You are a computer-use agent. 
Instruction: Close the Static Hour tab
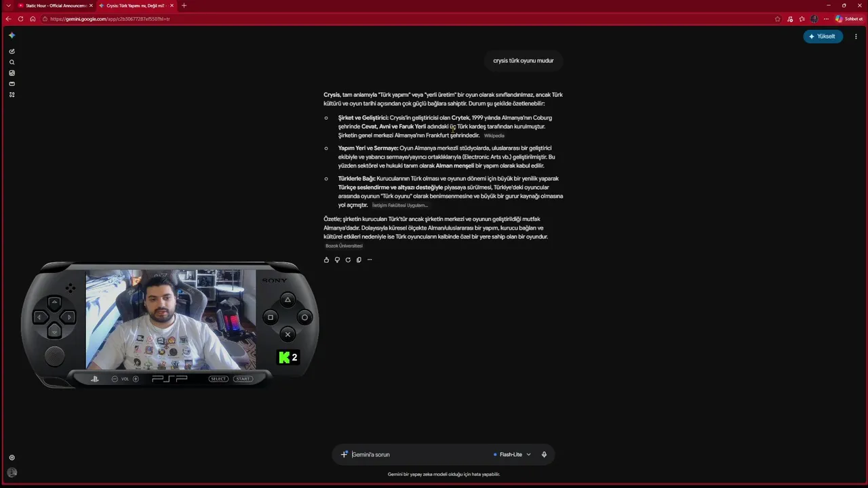coord(91,5)
